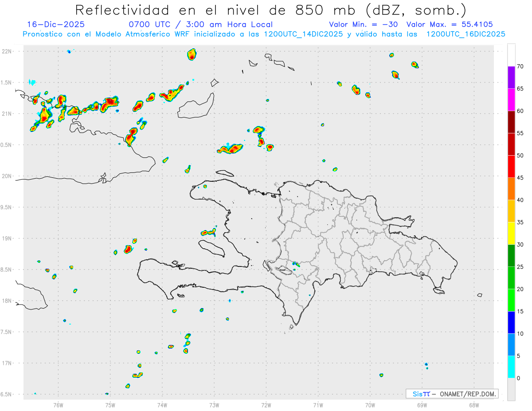This screenshot has width=532, height=411.
Task: Click the longitude axis label "69W"
Action: click(x=422, y=405)
